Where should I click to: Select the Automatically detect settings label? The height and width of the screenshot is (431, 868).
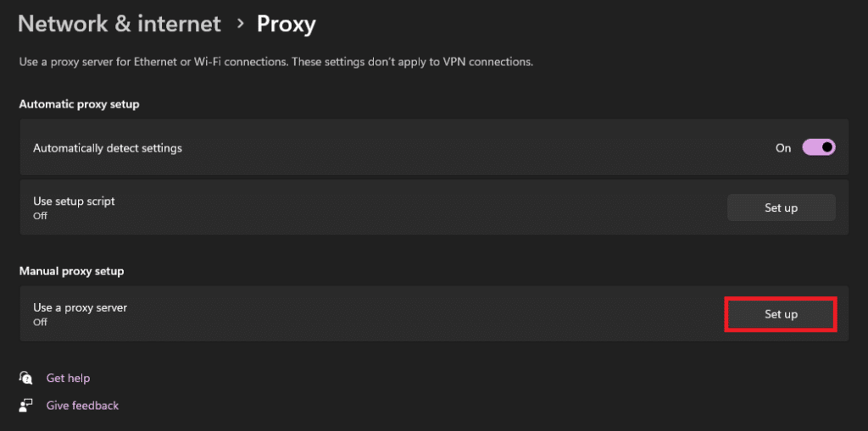108,148
